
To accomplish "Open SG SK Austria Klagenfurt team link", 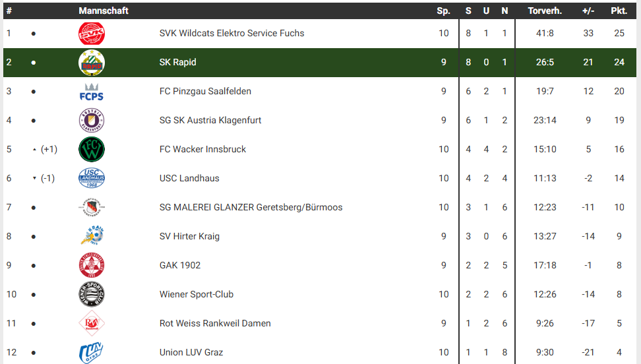I will coord(210,120).
